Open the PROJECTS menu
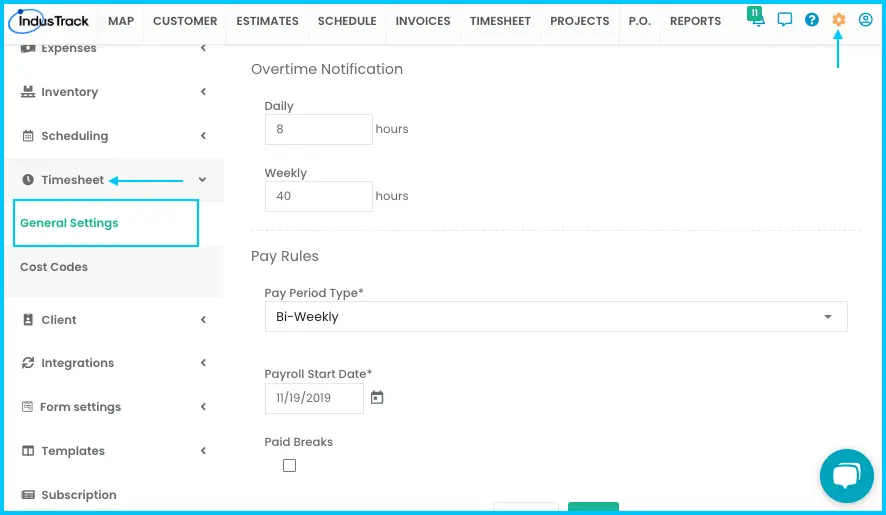886x515 pixels. pos(580,21)
